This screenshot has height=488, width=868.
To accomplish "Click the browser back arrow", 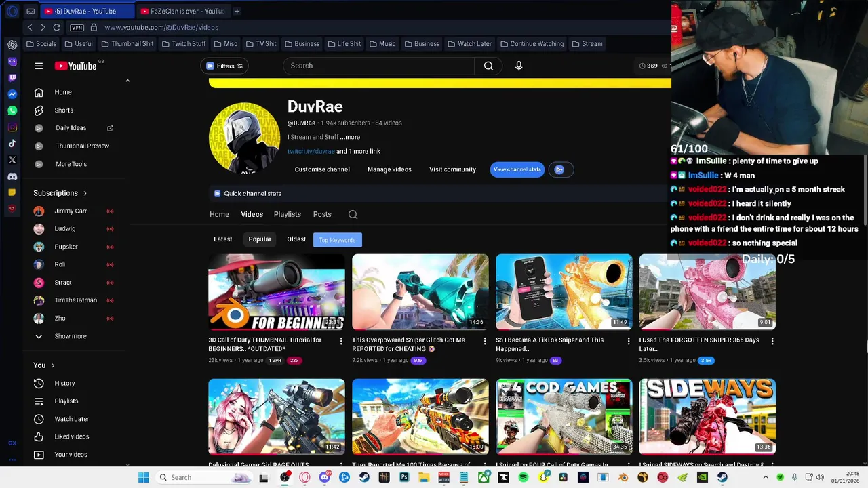I will click(x=30, y=27).
